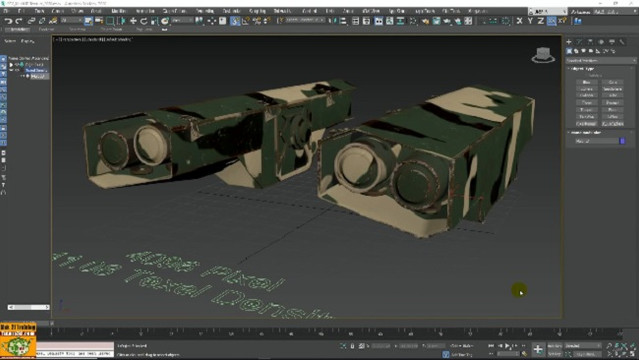Image resolution: width=639 pixels, height=360 pixels.
Task: Choose the Unlink Selection tool
Action: click(42, 21)
